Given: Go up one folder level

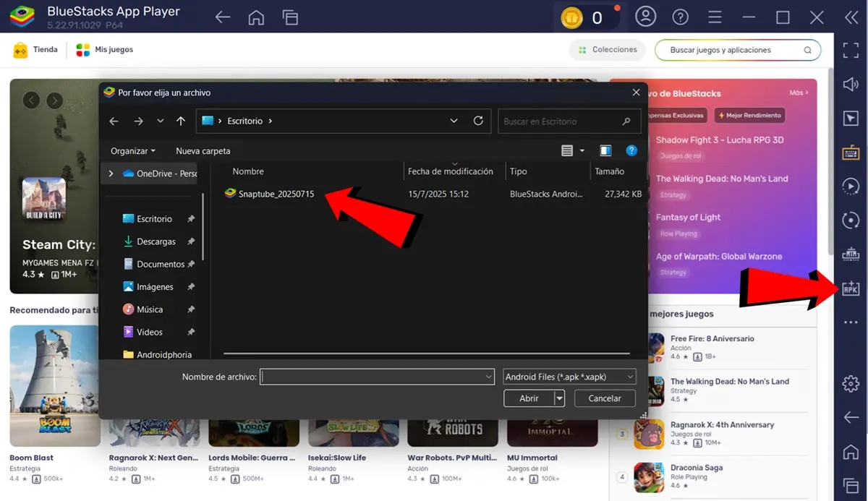Looking at the screenshot, I should [x=181, y=121].
